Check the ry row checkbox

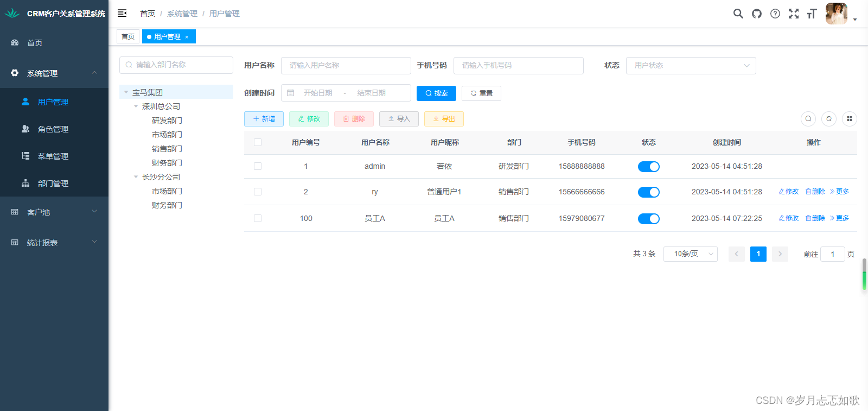click(x=258, y=192)
